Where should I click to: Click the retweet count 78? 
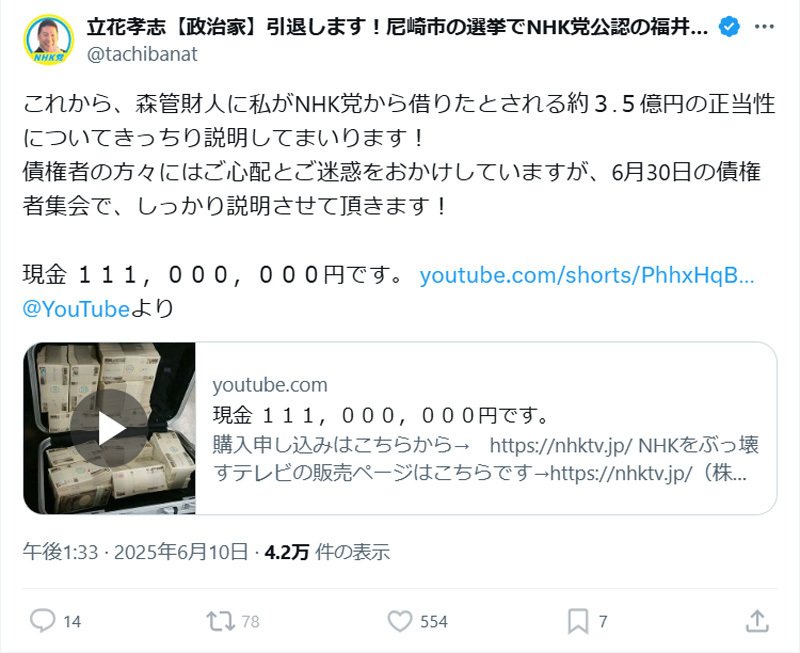click(251, 621)
